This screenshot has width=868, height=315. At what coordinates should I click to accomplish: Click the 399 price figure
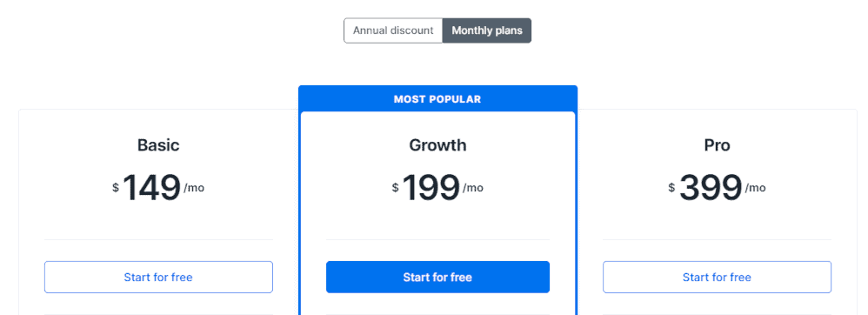coord(711,188)
